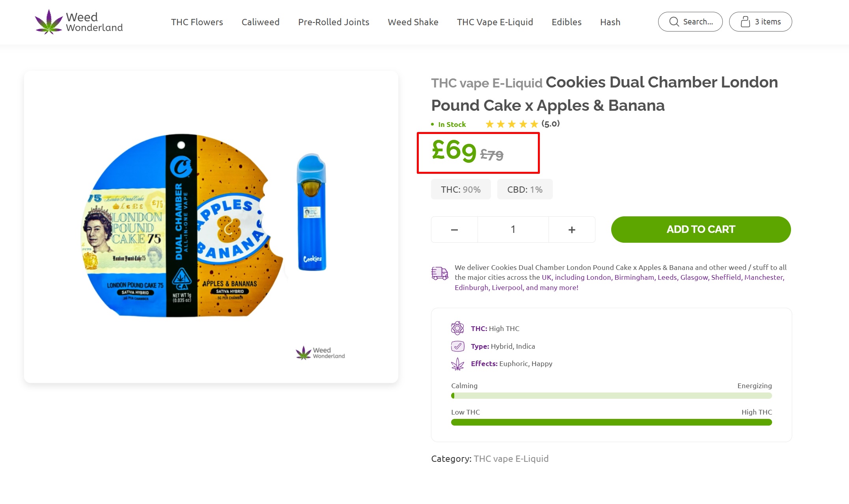
Task: Open the cart bag icon
Action: (745, 22)
